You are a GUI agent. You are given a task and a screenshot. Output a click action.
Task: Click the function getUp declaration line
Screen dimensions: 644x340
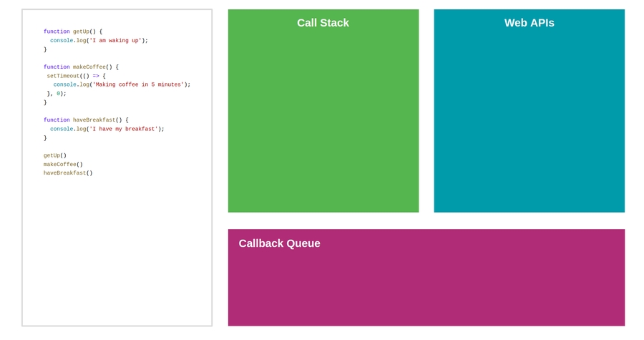(72, 31)
